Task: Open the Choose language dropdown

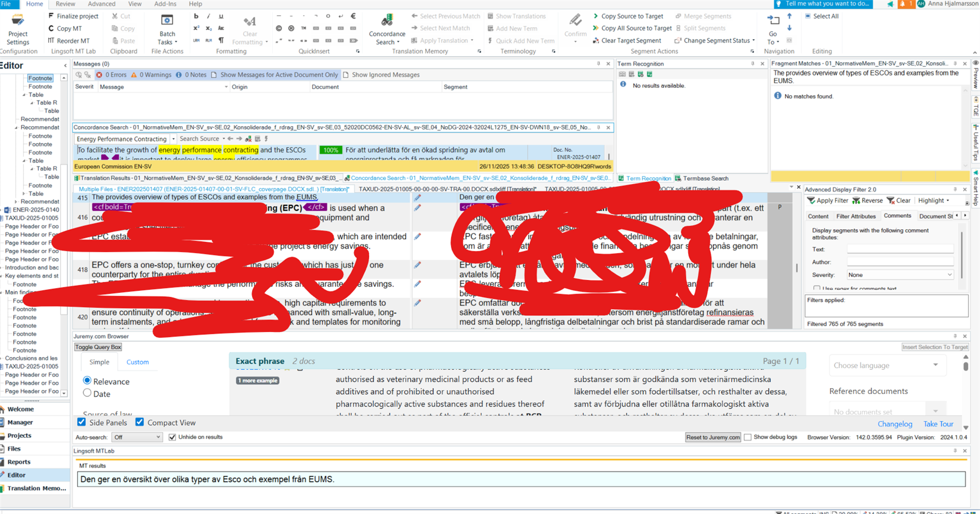Action: (x=887, y=365)
